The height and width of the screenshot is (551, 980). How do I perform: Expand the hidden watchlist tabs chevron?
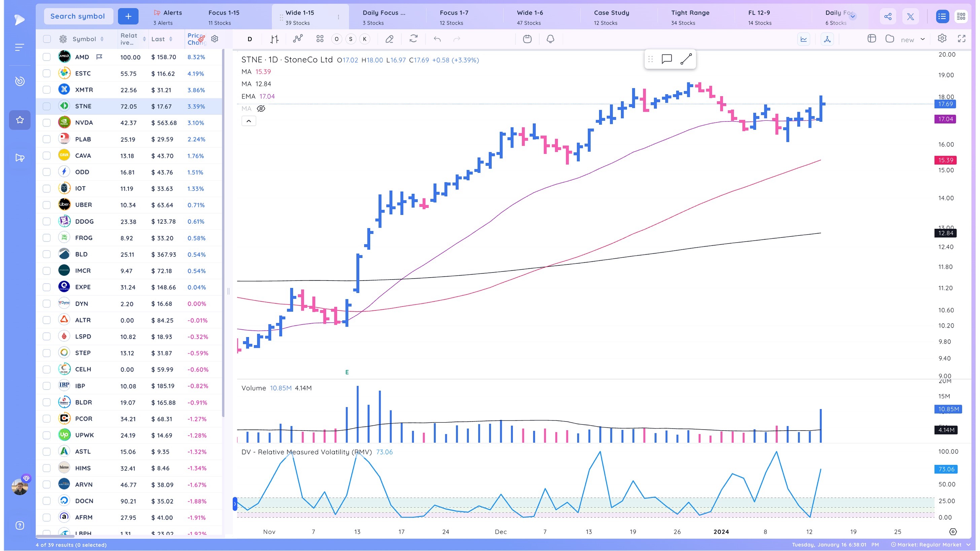(852, 16)
